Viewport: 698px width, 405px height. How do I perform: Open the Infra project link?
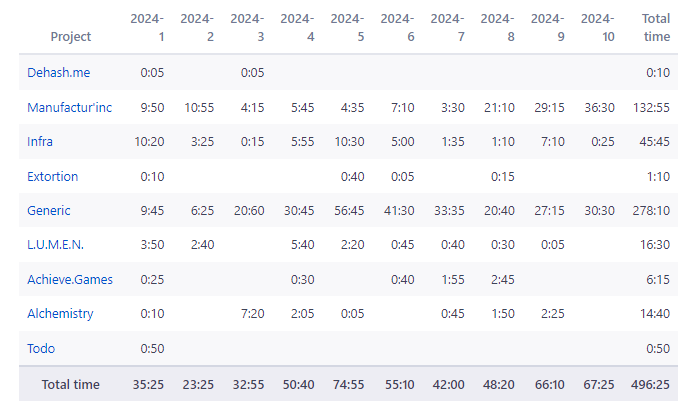click(40, 142)
